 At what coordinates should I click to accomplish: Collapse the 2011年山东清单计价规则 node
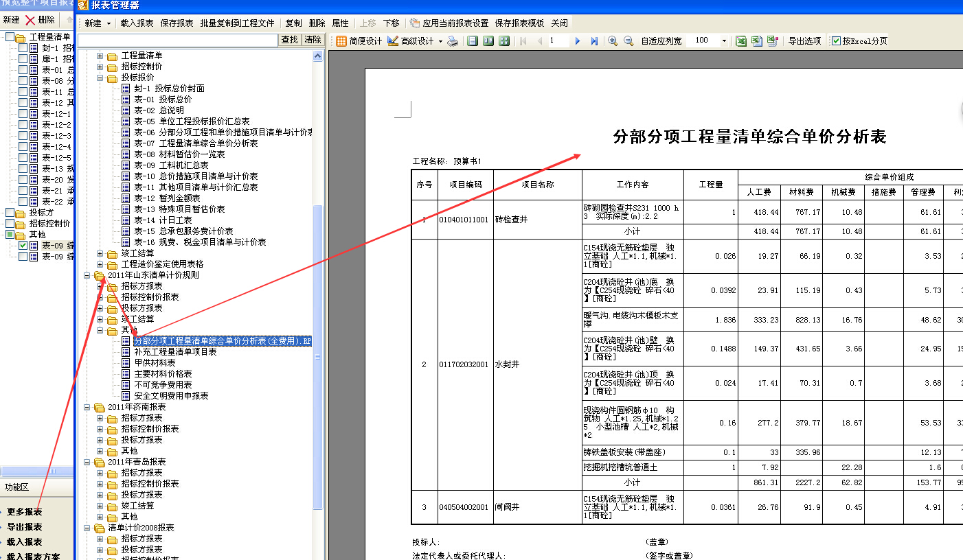[87, 275]
